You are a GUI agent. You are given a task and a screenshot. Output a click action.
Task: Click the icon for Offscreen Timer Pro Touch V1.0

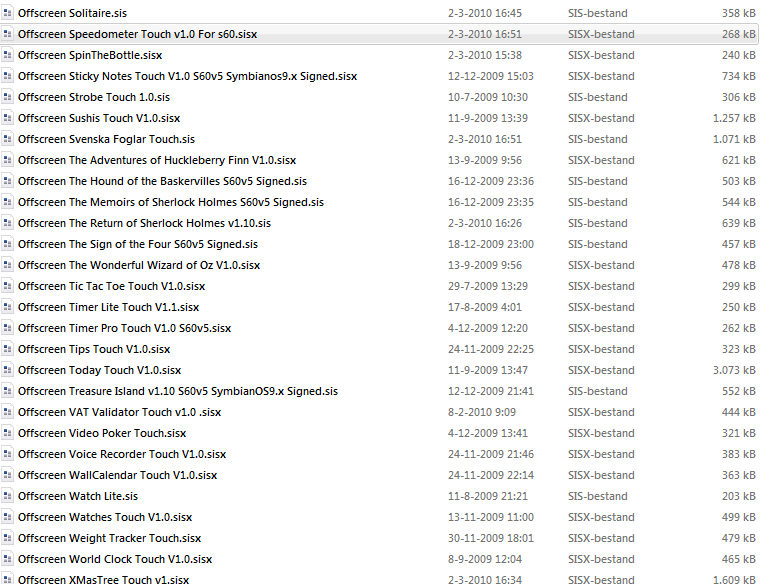7,329
